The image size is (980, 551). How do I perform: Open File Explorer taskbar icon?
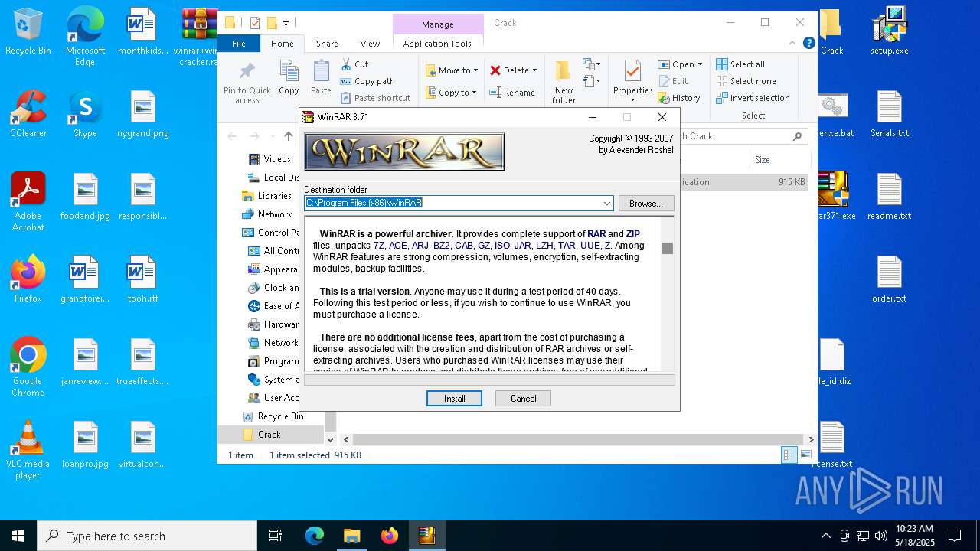[x=351, y=536]
